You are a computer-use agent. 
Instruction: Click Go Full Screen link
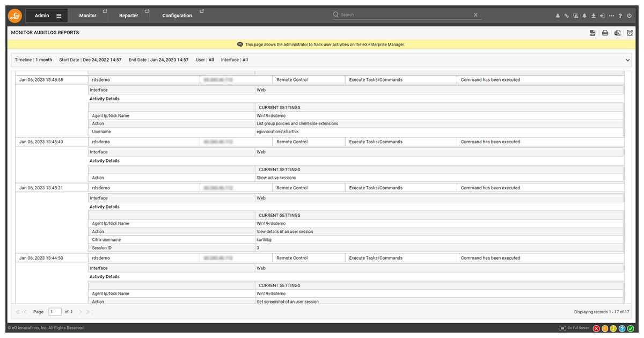coord(579,328)
